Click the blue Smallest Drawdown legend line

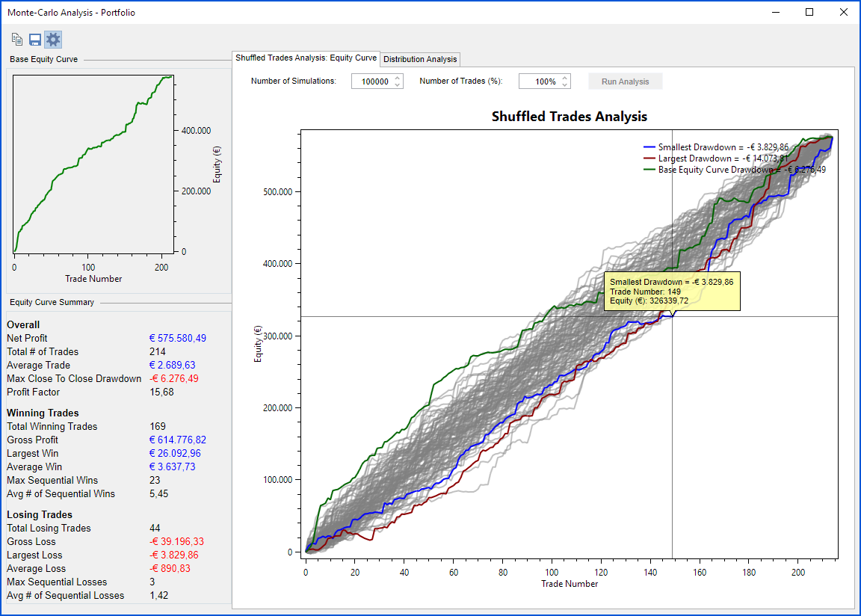pos(649,147)
